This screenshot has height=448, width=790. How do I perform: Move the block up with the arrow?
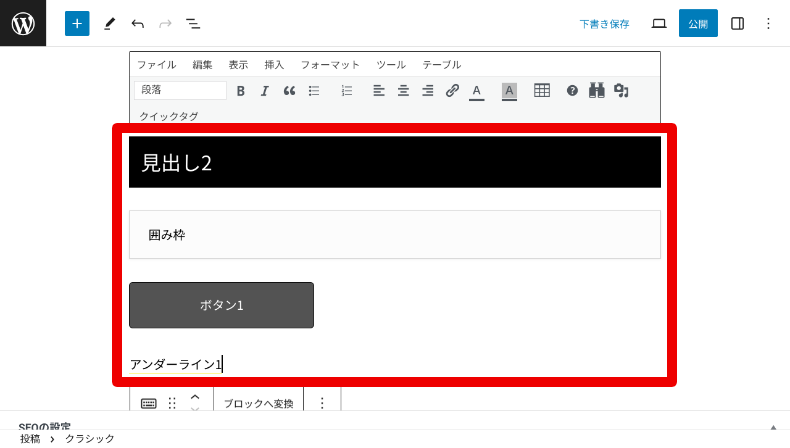195,397
